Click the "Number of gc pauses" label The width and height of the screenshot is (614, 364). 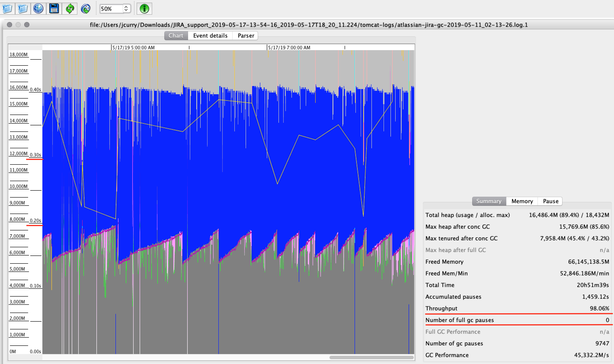click(x=454, y=343)
